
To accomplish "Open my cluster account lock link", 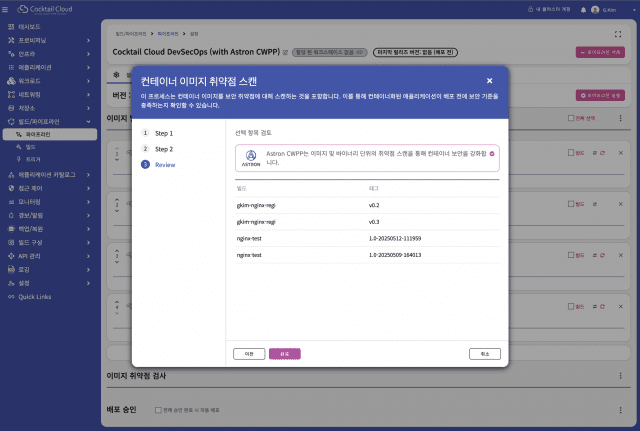I will (549, 9).
